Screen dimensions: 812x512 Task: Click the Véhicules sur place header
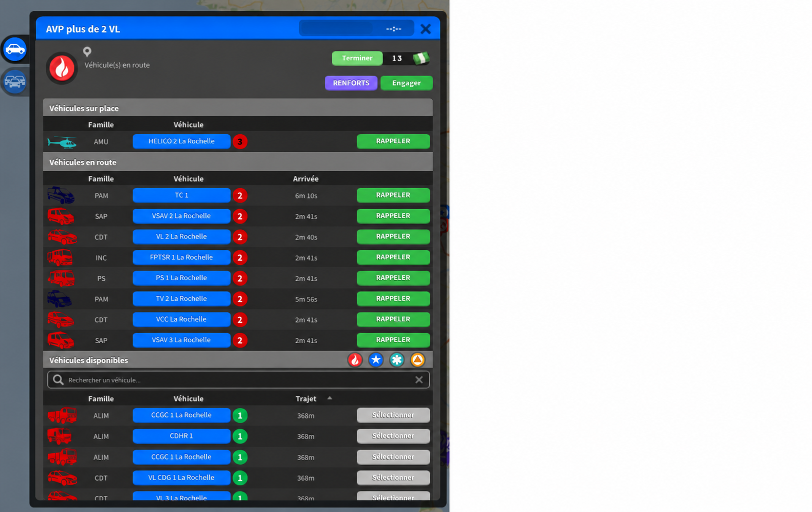238,108
